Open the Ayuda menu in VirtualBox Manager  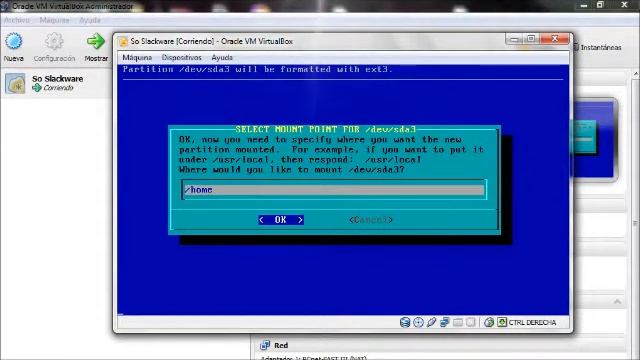click(x=90, y=20)
